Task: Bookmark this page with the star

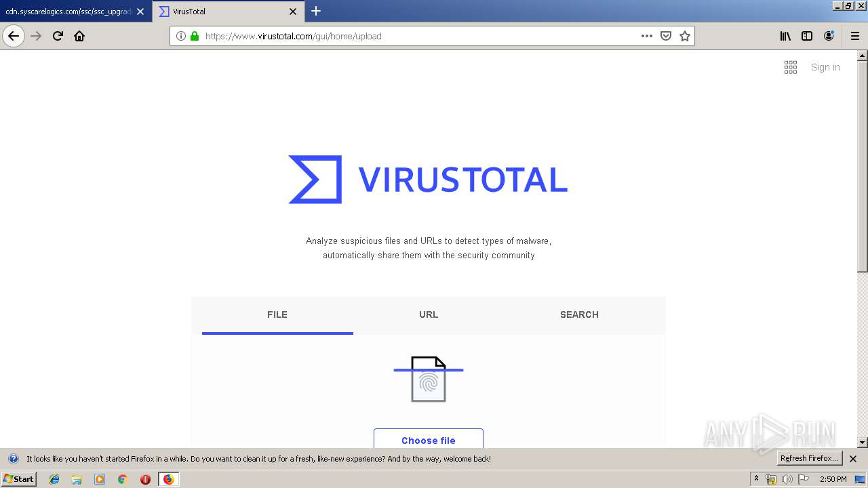Action: pyautogui.click(x=685, y=36)
